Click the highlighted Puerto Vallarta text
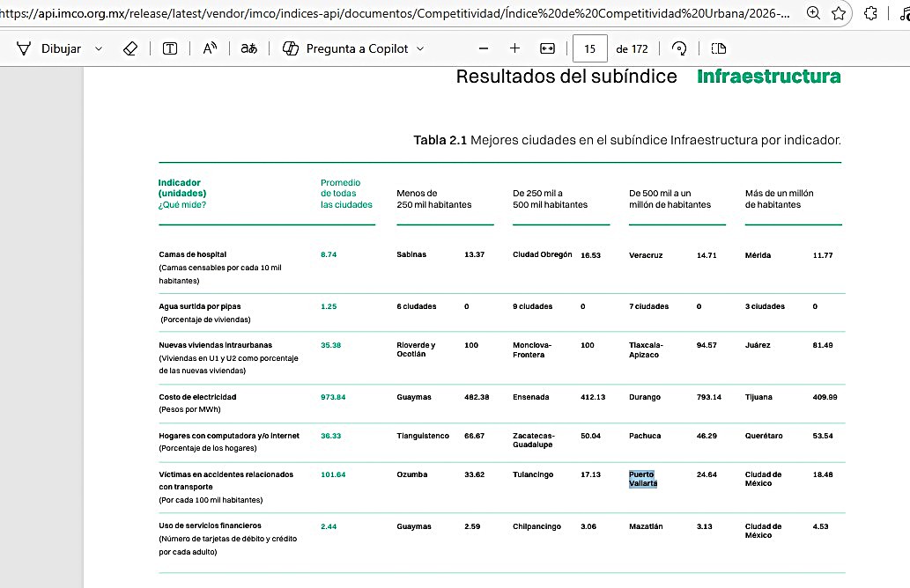The height and width of the screenshot is (588, 910). click(643, 479)
